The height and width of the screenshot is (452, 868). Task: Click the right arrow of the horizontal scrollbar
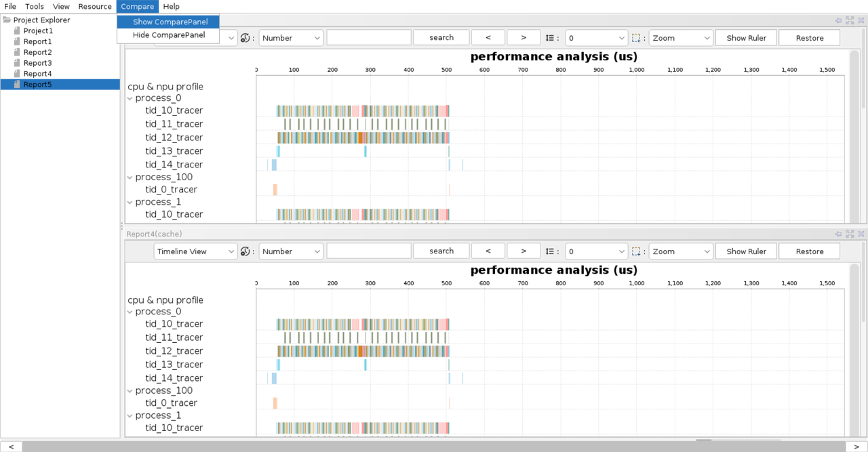coord(856,447)
